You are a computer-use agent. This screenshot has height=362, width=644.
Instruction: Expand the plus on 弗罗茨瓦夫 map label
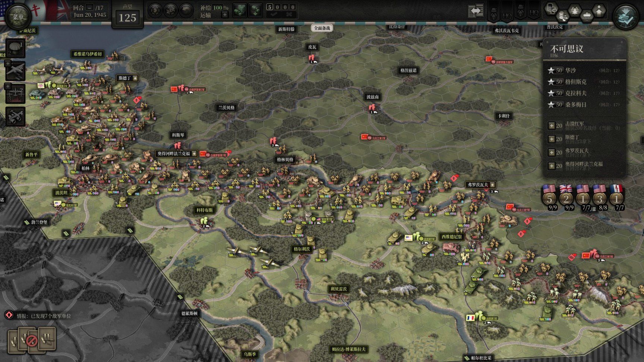point(492,185)
